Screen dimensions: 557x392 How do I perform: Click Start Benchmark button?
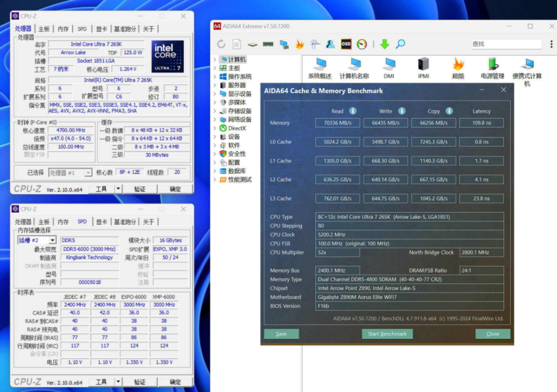point(387,334)
